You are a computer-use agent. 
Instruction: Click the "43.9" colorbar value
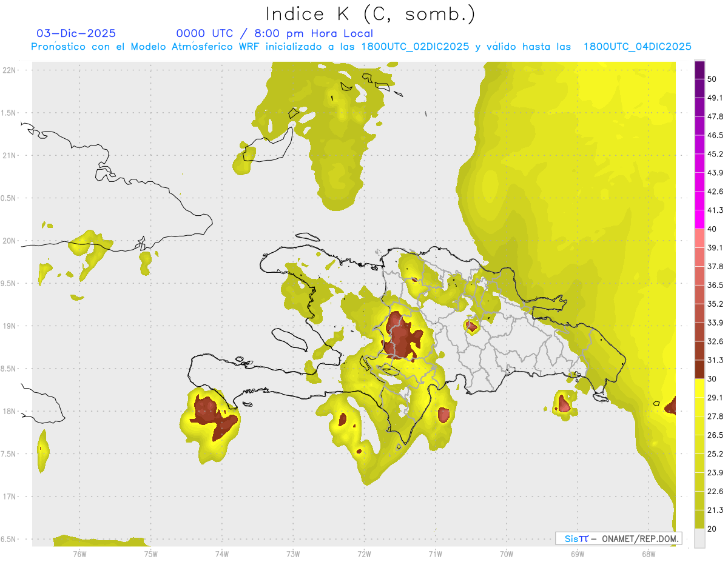[715, 173]
